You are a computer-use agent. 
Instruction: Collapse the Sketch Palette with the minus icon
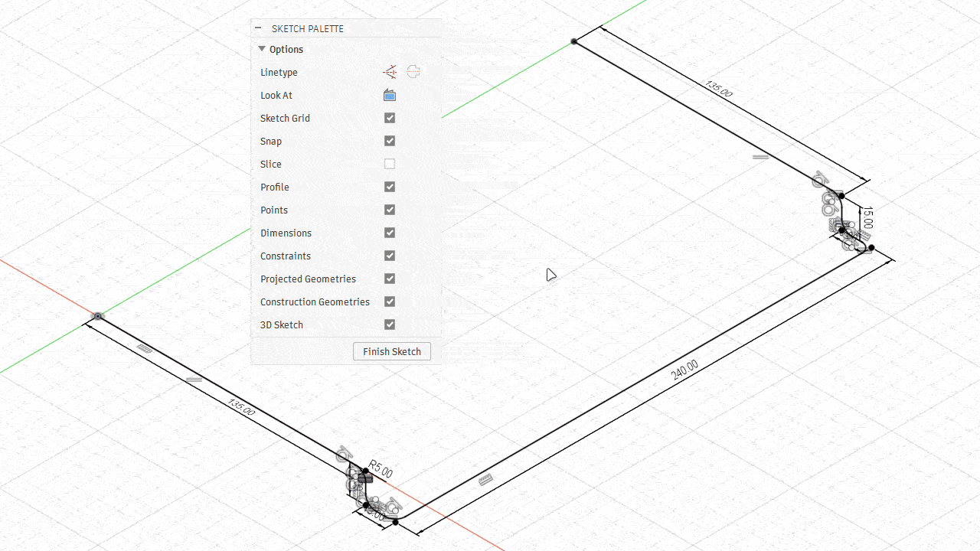tap(258, 28)
